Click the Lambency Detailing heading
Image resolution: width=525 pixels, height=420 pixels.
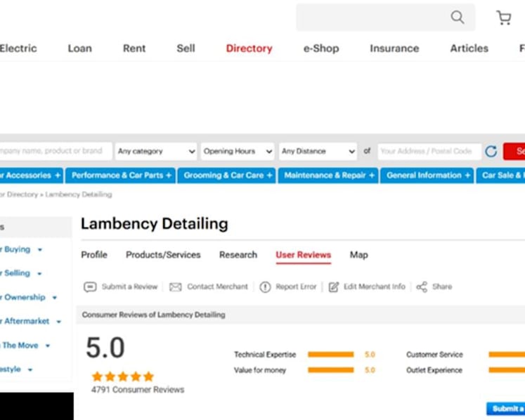(x=155, y=224)
